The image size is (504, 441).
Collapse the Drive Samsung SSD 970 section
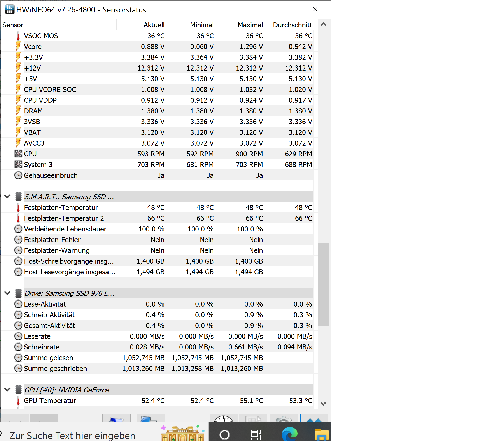pos(7,293)
